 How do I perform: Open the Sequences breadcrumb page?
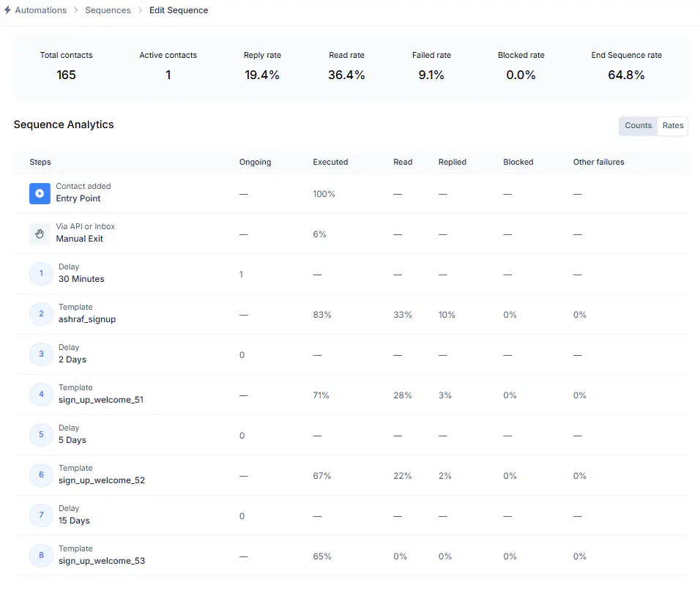click(108, 10)
